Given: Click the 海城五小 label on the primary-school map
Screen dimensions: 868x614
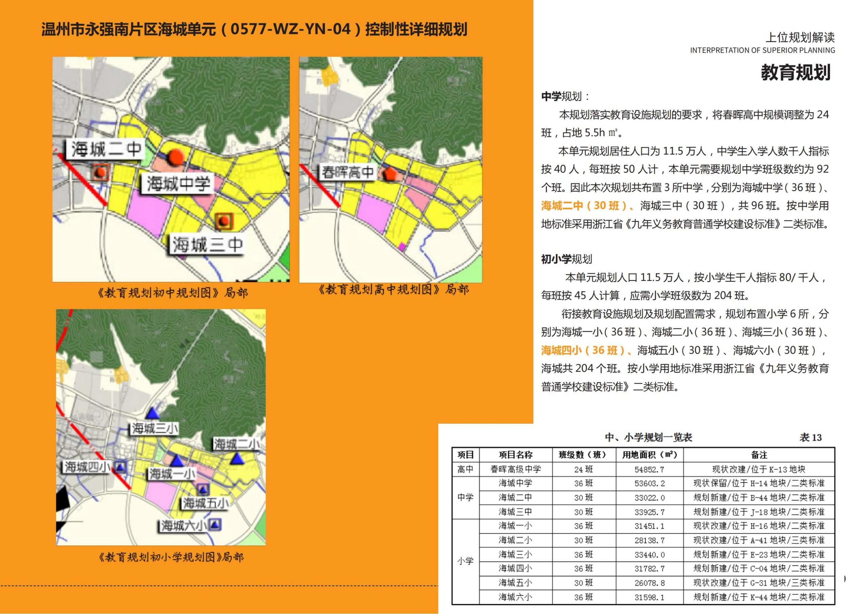Looking at the screenshot, I should pyautogui.click(x=206, y=503).
